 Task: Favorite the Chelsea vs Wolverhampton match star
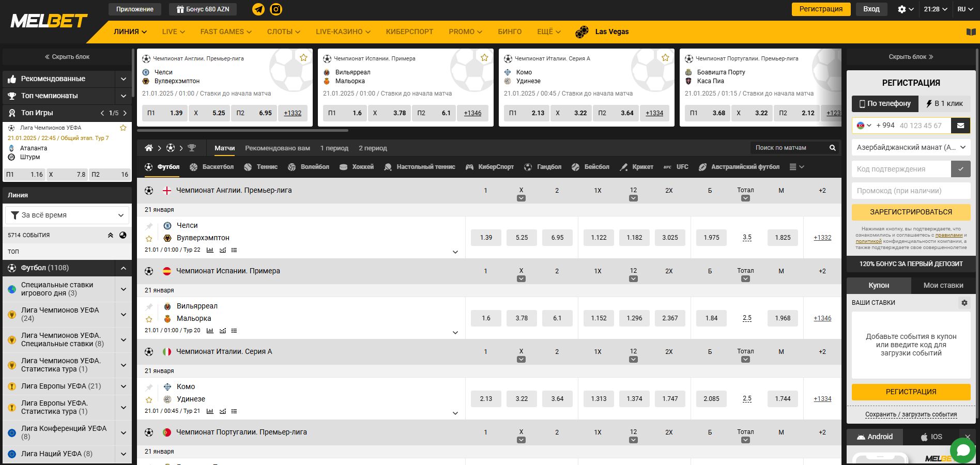point(149,239)
